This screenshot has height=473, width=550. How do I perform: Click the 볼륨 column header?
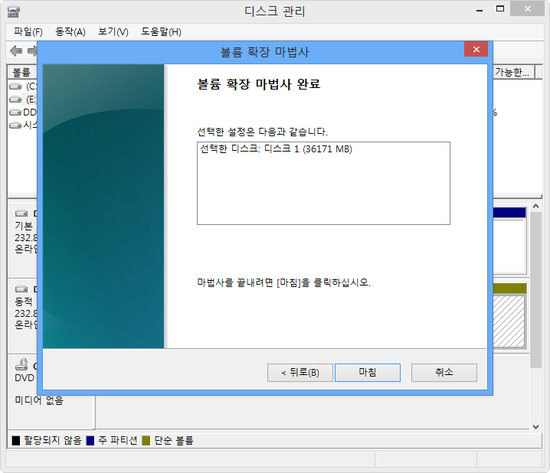(x=22, y=73)
